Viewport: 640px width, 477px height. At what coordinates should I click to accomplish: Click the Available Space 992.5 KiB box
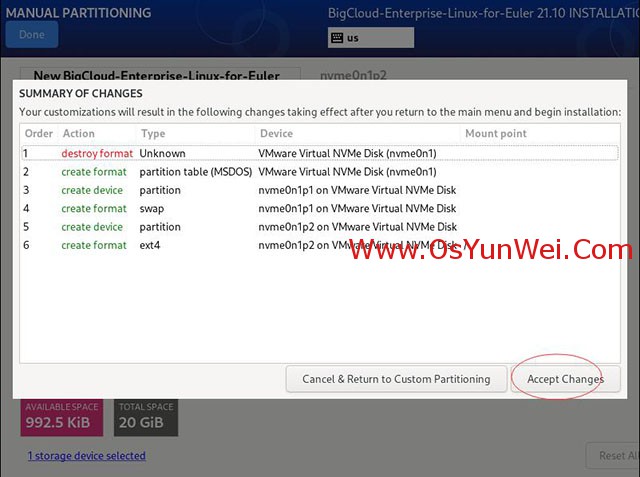click(62, 417)
